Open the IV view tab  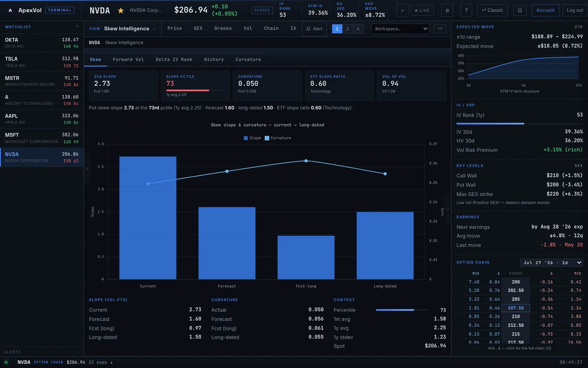pyautogui.click(x=293, y=29)
